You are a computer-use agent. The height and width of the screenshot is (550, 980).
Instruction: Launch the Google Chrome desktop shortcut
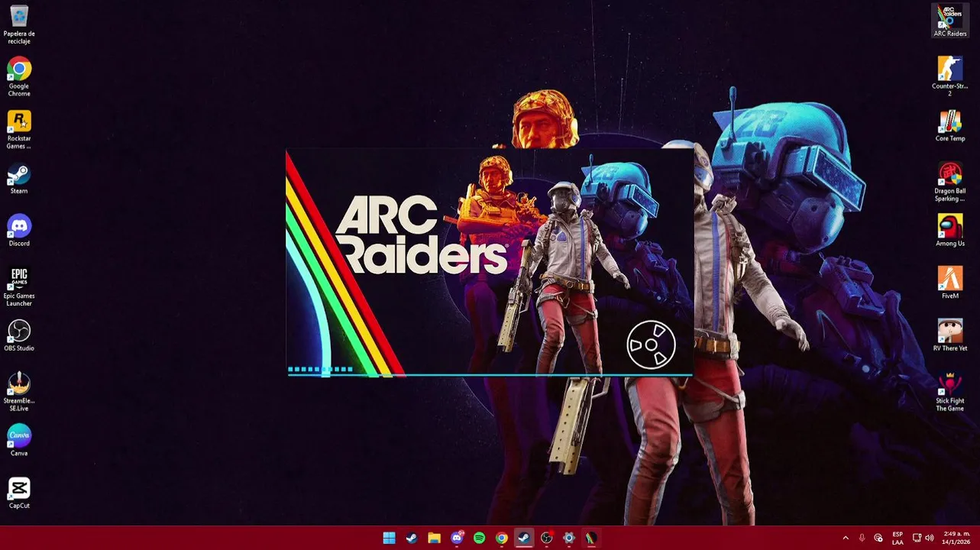[19, 78]
